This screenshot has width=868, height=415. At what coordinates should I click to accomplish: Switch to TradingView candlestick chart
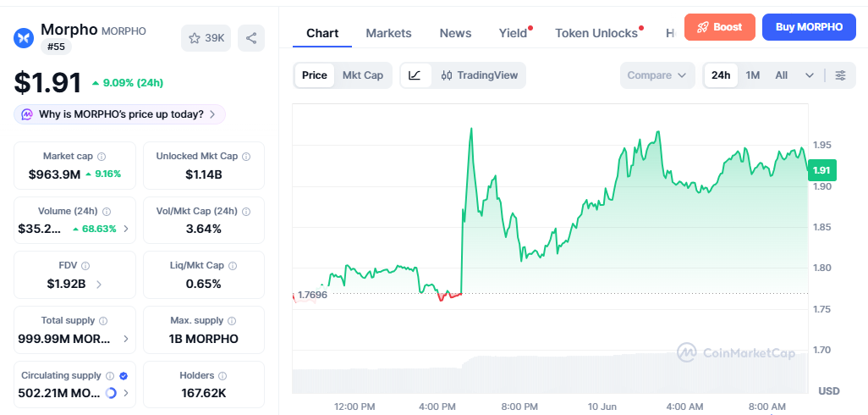(x=480, y=75)
